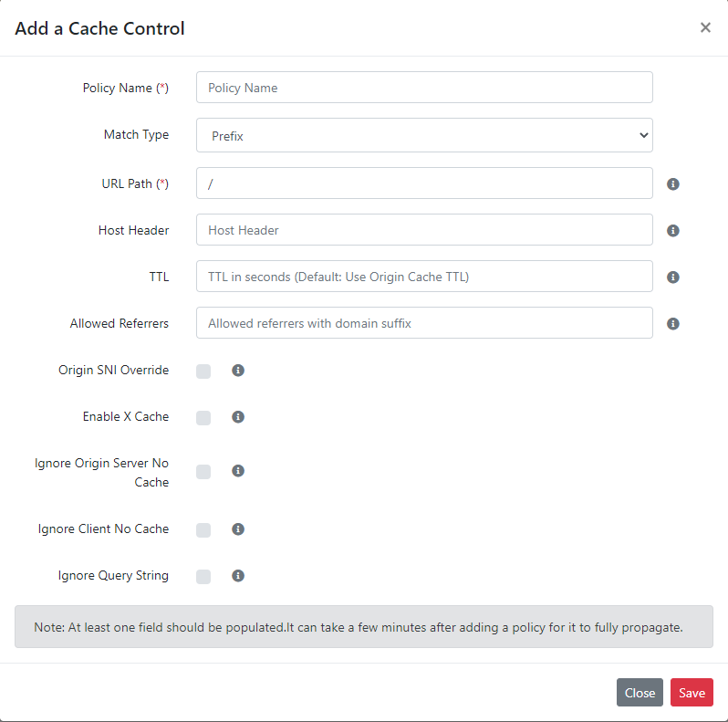This screenshot has width=728, height=722.
Task: Click the Ignore Query String info icon
Action: 238,576
